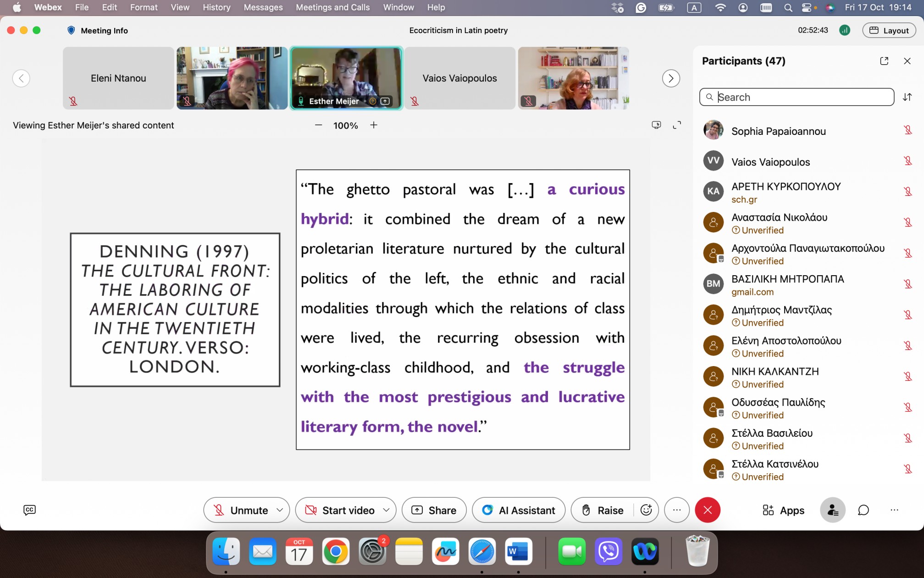This screenshot has width=924, height=578.
Task: Open the Apps panel
Action: (783, 510)
